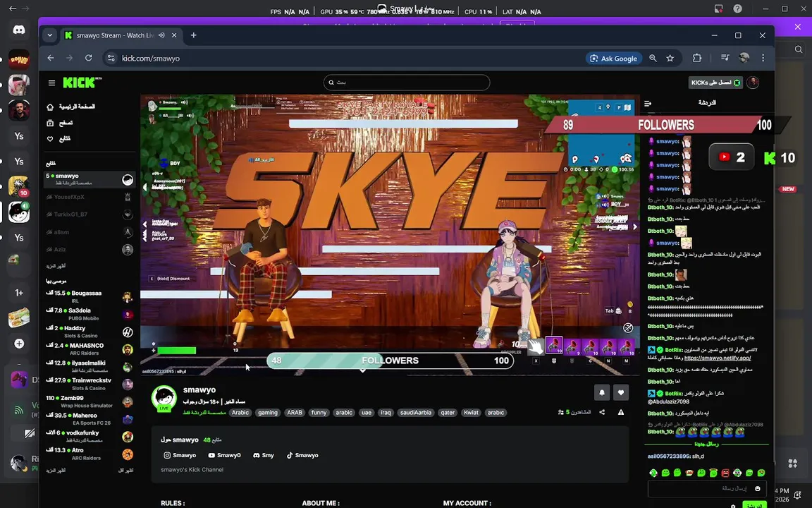Open Zemb99 recommended channel

click(x=90, y=401)
